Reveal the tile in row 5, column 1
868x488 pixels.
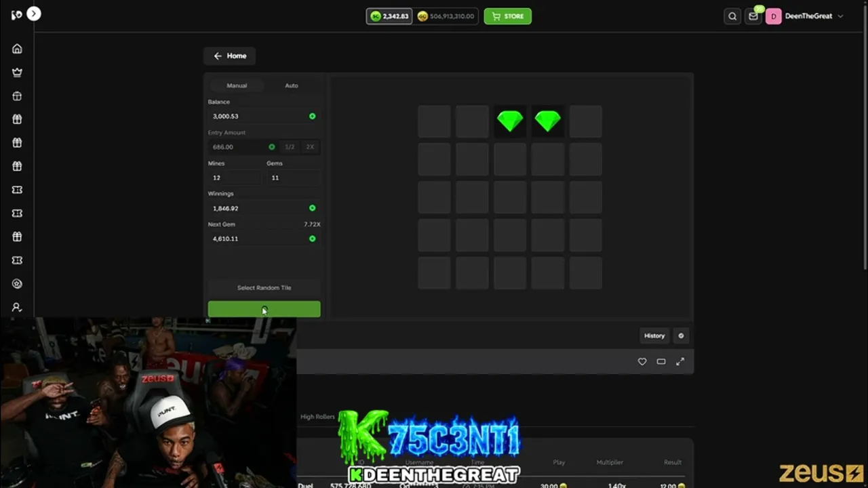pyautogui.click(x=434, y=273)
